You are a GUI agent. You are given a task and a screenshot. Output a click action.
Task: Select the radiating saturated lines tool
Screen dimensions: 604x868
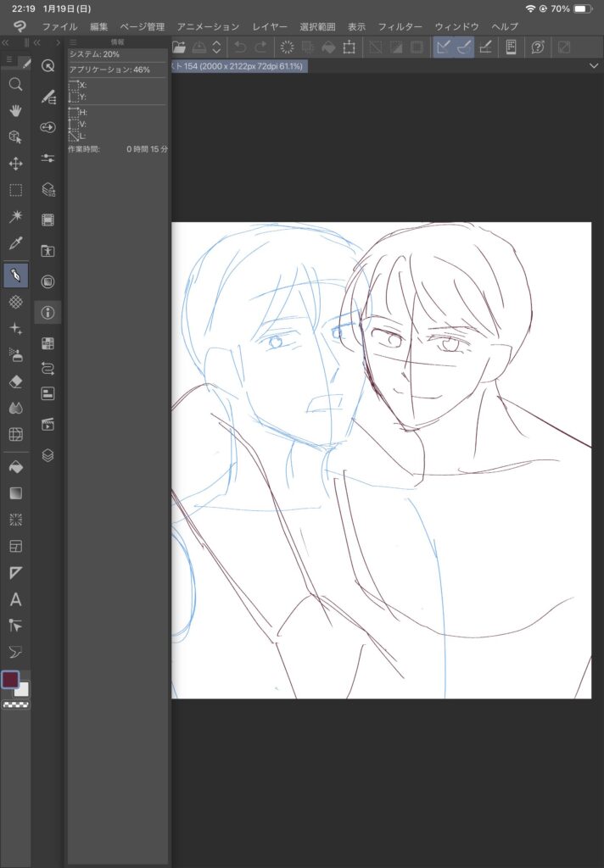[x=15, y=520]
